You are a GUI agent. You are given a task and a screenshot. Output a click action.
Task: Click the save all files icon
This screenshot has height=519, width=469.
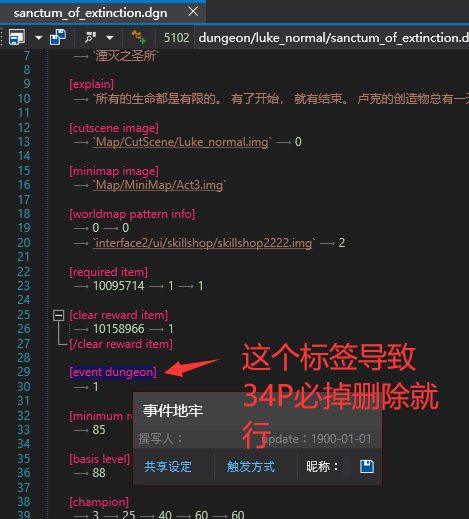coord(58,37)
